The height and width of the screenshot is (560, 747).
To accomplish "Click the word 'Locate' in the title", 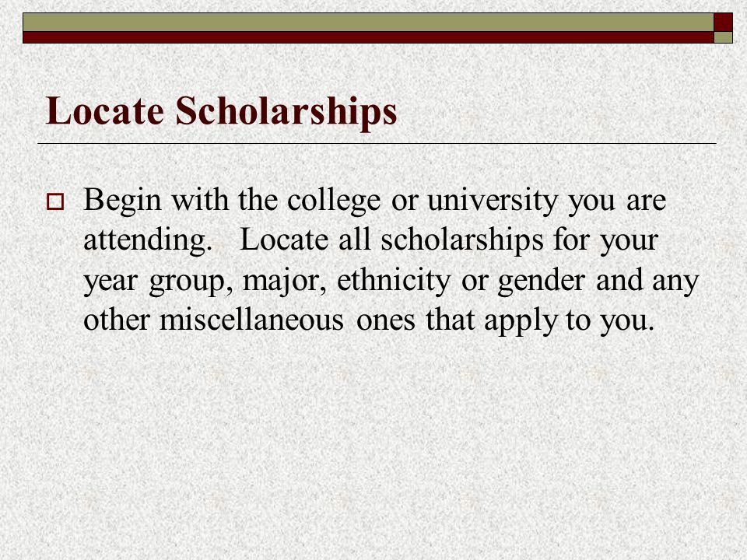I will tap(104, 110).
